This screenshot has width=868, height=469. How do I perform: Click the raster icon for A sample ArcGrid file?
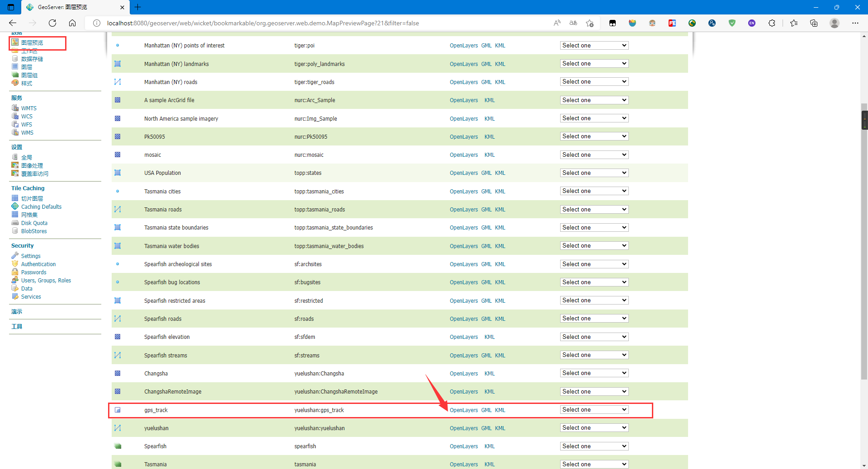point(118,100)
